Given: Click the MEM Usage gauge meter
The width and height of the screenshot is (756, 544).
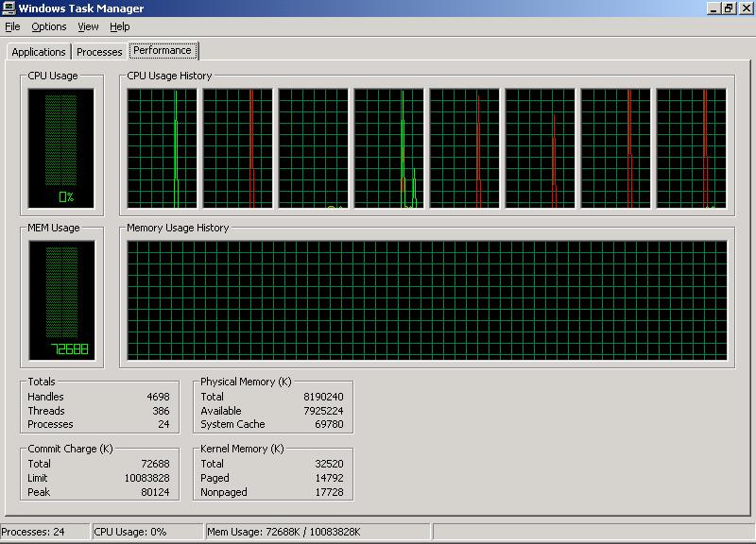Looking at the screenshot, I should click(61, 297).
